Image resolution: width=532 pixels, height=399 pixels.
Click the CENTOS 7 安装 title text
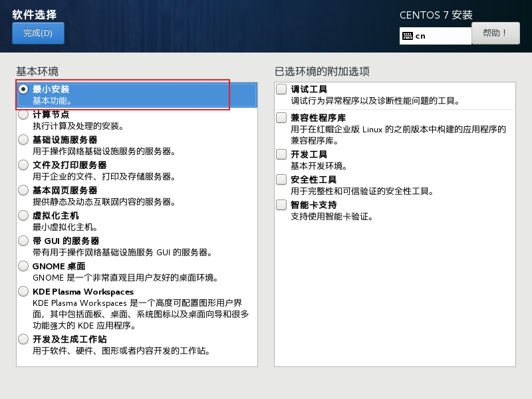(436, 15)
